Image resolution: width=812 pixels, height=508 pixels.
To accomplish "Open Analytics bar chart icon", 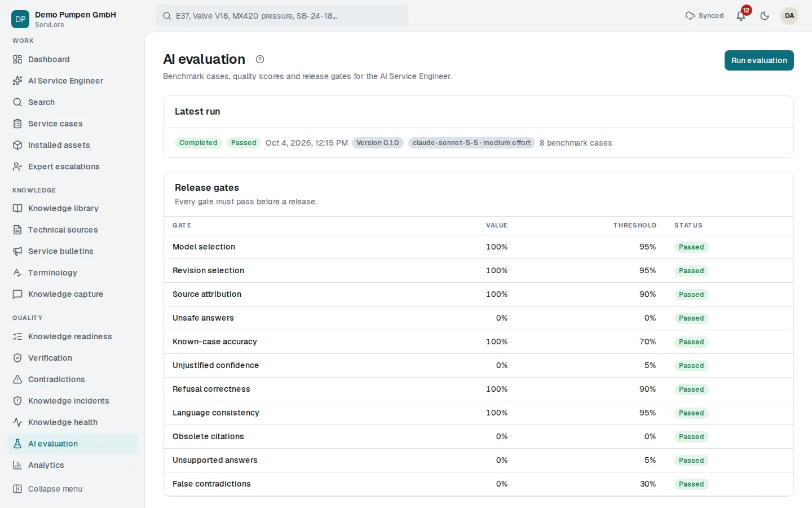I will [x=17, y=465].
